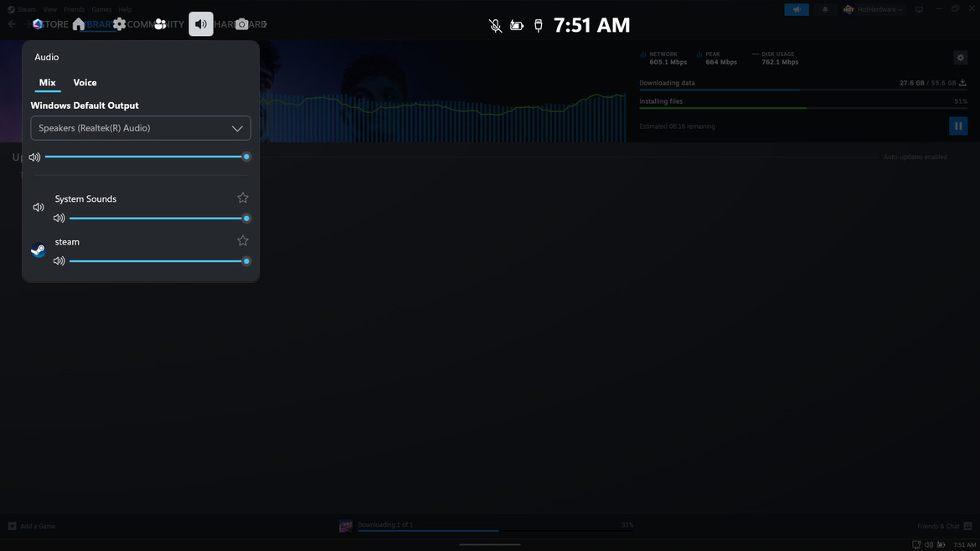Adjust the steam volume slider

pyautogui.click(x=157, y=261)
